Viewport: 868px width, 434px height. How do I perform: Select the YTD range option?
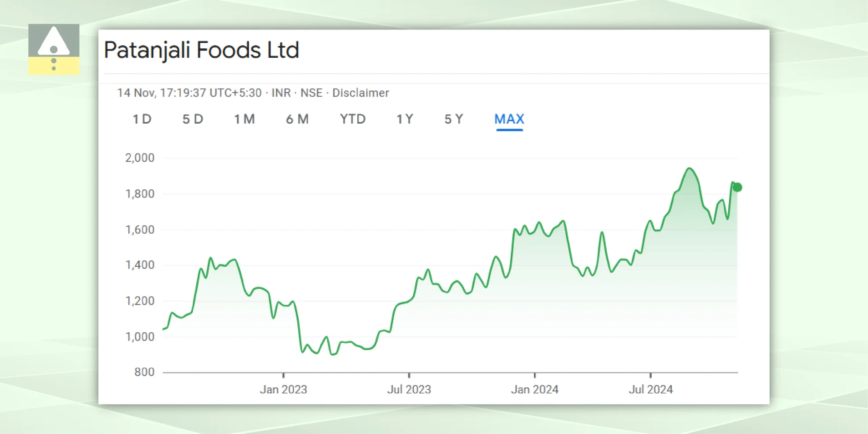tap(353, 119)
